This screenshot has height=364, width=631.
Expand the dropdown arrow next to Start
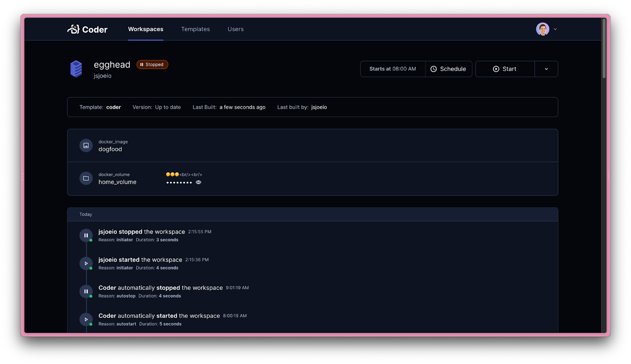tap(546, 69)
